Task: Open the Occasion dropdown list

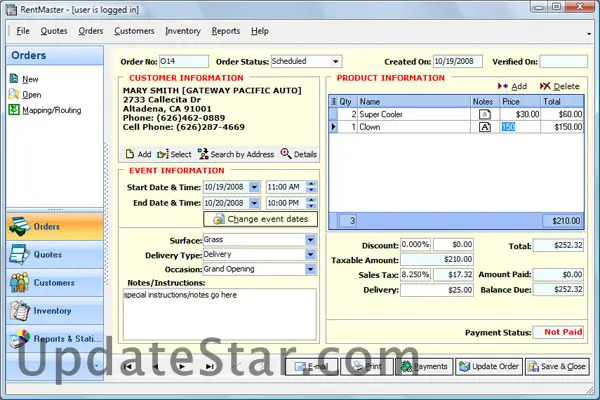Action: click(311, 268)
